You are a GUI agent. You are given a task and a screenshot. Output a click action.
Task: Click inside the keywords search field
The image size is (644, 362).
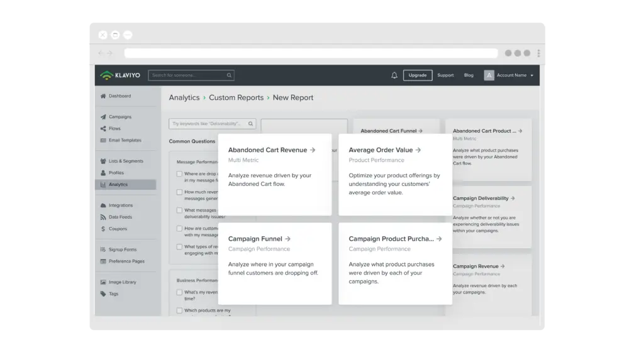[x=208, y=124]
